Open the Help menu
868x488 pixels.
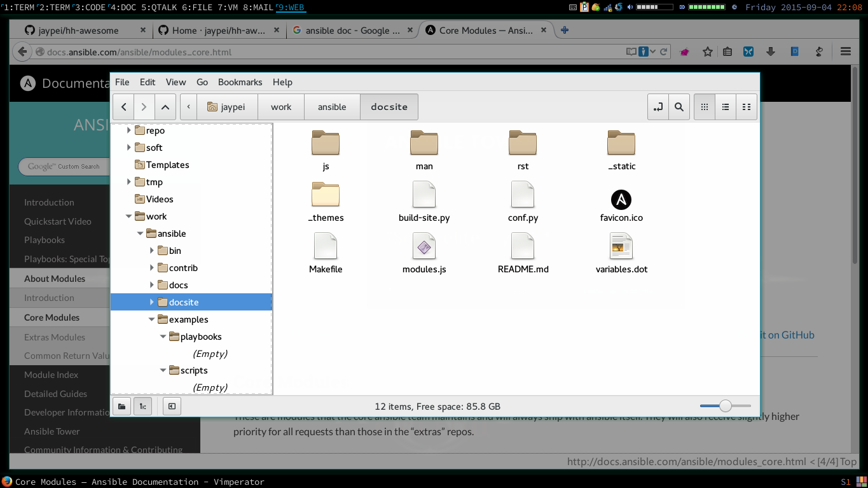click(x=282, y=82)
